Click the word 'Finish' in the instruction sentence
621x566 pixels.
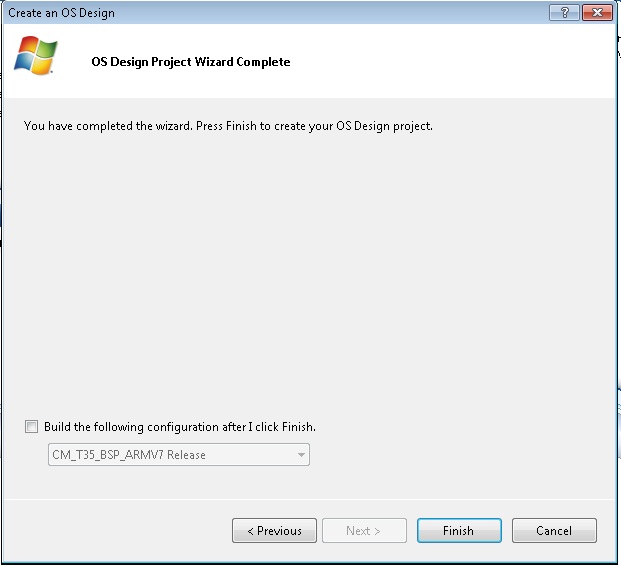point(241,126)
